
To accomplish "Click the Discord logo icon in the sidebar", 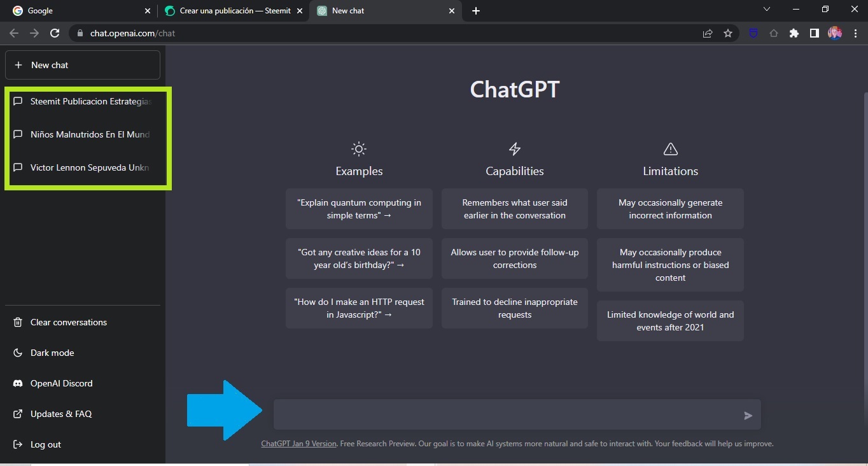I will click(x=18, y=383).
